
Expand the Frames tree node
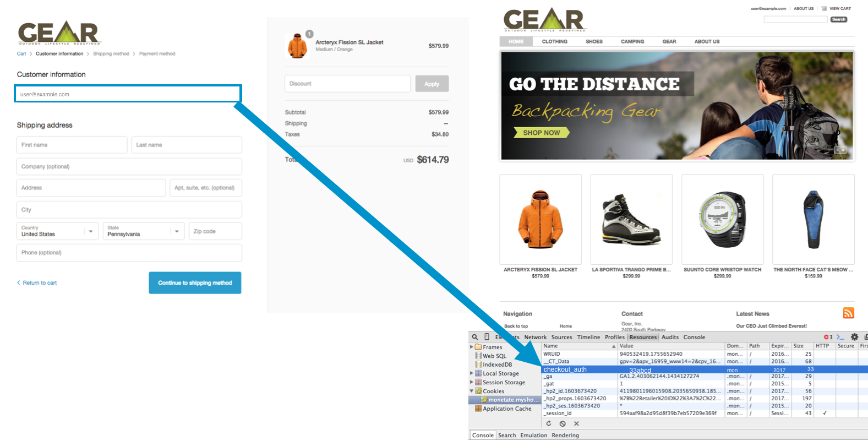tap(472, 347)
